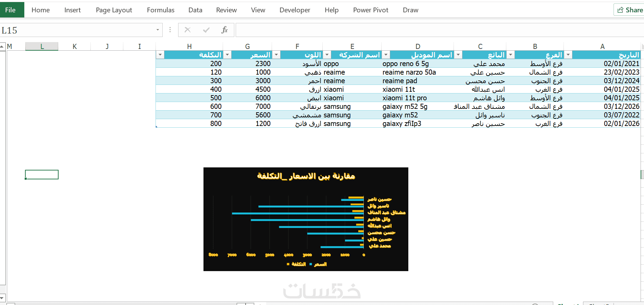644x305 pixels.
Task: Click the Share button icon
Action: pos(620,10)
